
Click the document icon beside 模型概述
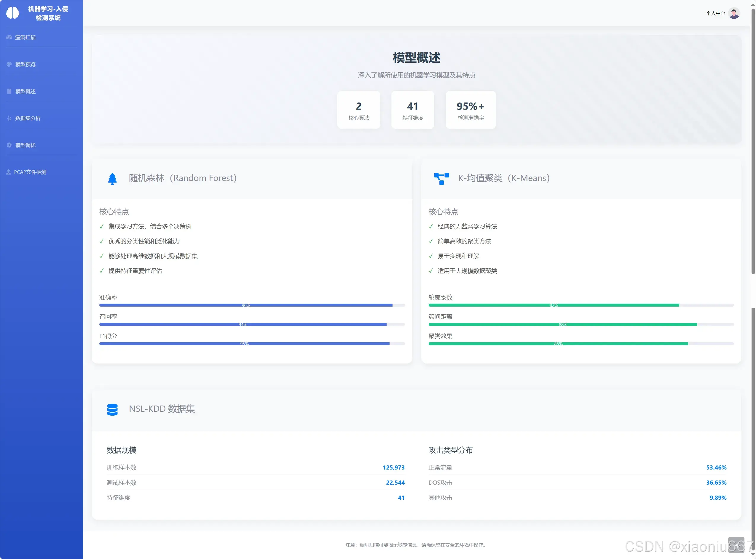(x=9, y=91)
